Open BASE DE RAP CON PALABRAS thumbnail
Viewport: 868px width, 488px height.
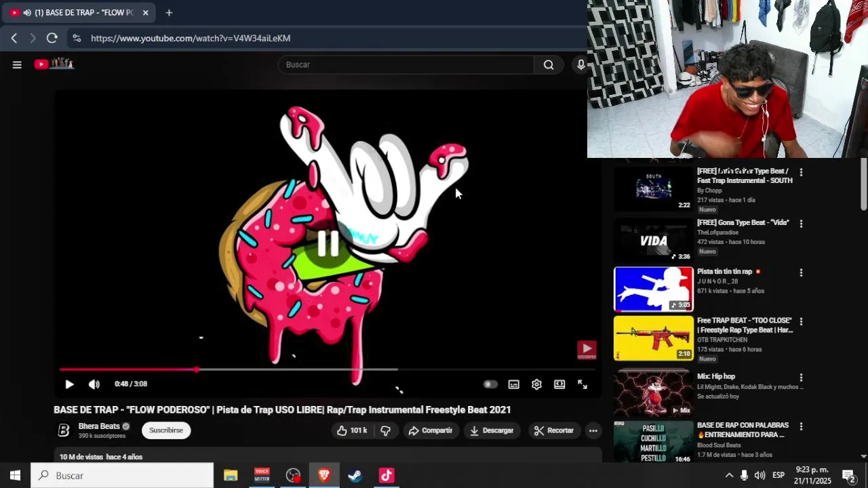[x=654, y=443]
